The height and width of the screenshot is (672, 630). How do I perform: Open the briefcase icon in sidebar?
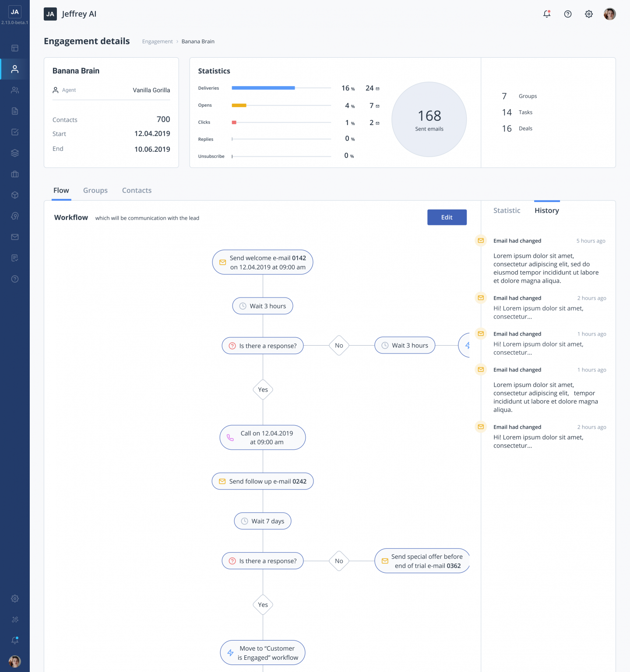[15, 174]
